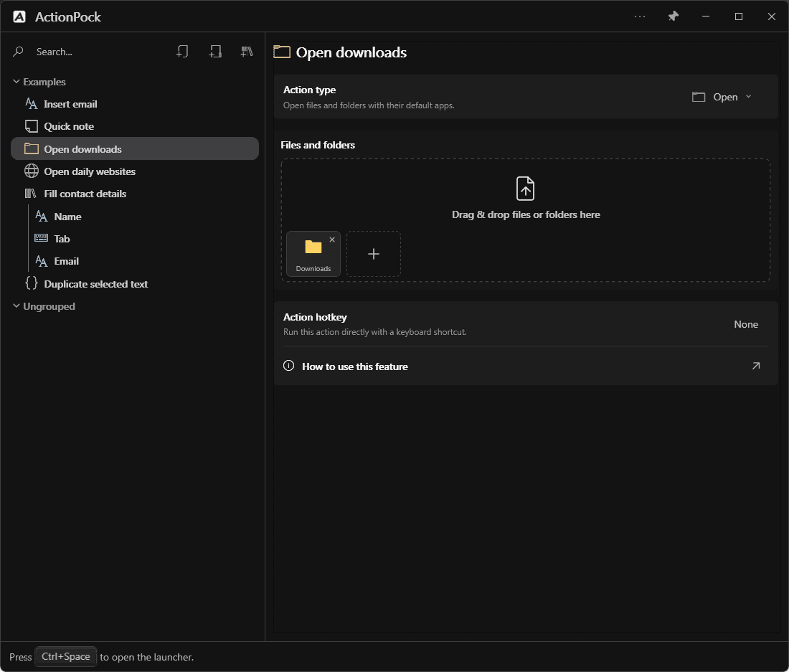Click the text icon beside Name
The image size is (789, 672).
[x=42, y=217]
